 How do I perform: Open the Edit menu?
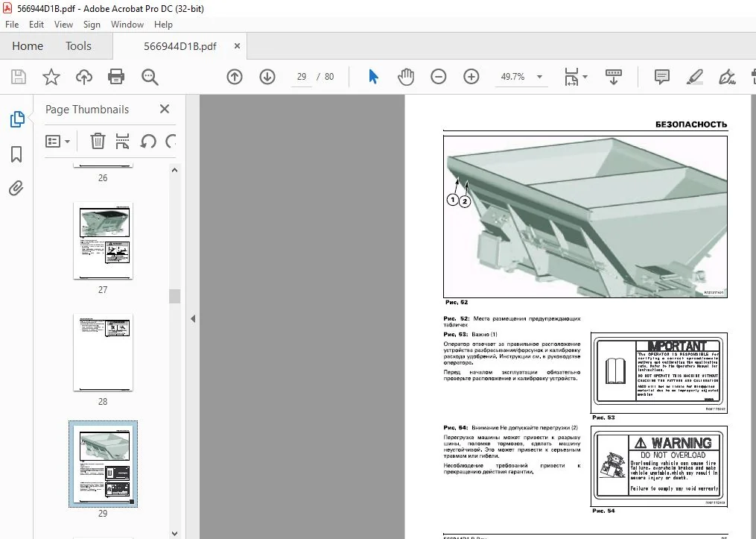pos(36,25)
